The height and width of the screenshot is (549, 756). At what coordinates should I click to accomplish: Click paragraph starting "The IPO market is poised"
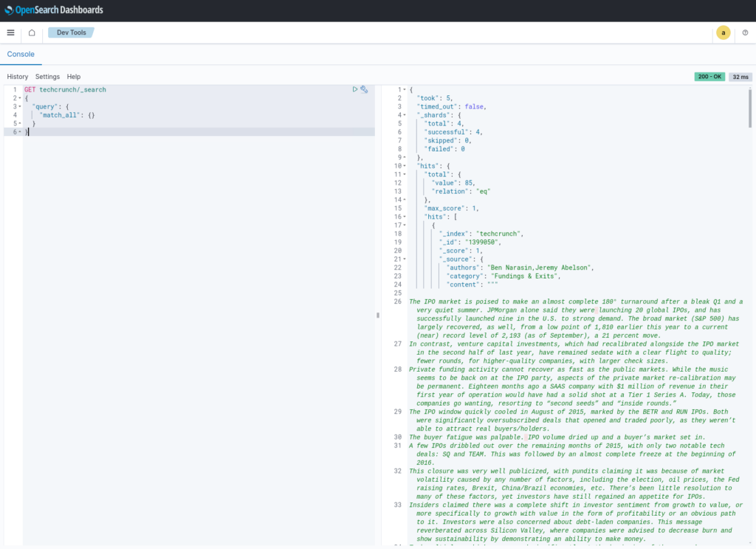[x=576, y=319]
